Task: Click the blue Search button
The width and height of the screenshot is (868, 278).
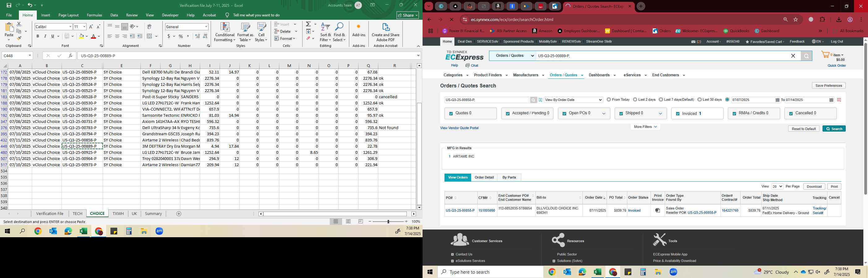Action: pyautogui.click(x=834, y=129)
